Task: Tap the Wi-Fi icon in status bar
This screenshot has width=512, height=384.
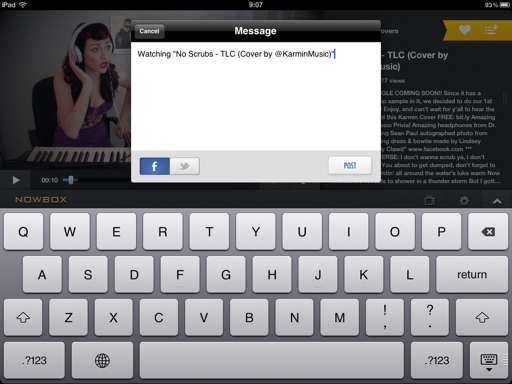Action: click(22, 5)
